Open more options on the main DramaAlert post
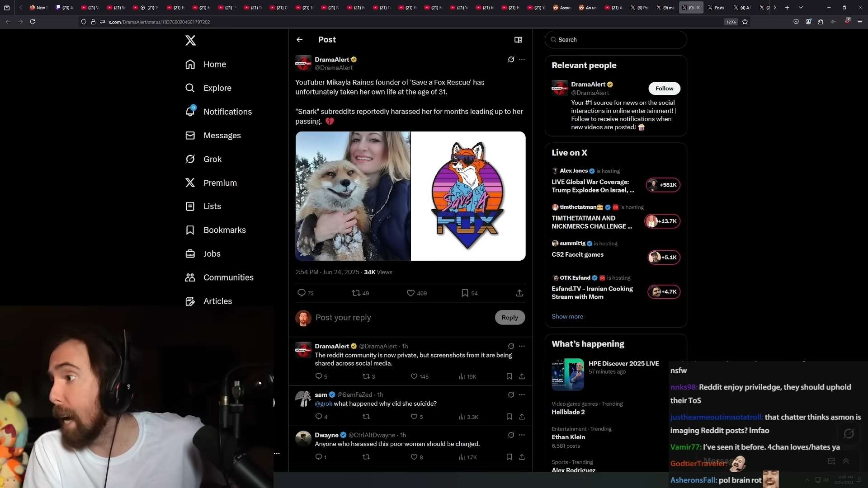868x488 pixels. pos(522,60)
